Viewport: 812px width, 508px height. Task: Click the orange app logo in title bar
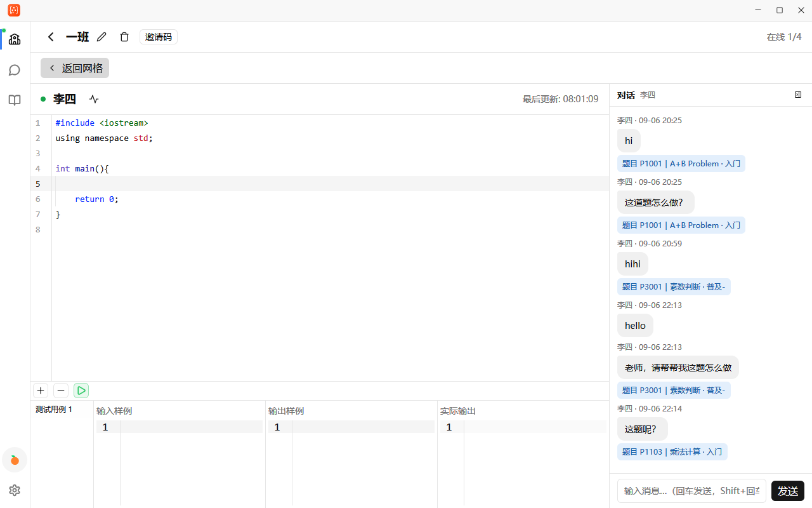14,10
